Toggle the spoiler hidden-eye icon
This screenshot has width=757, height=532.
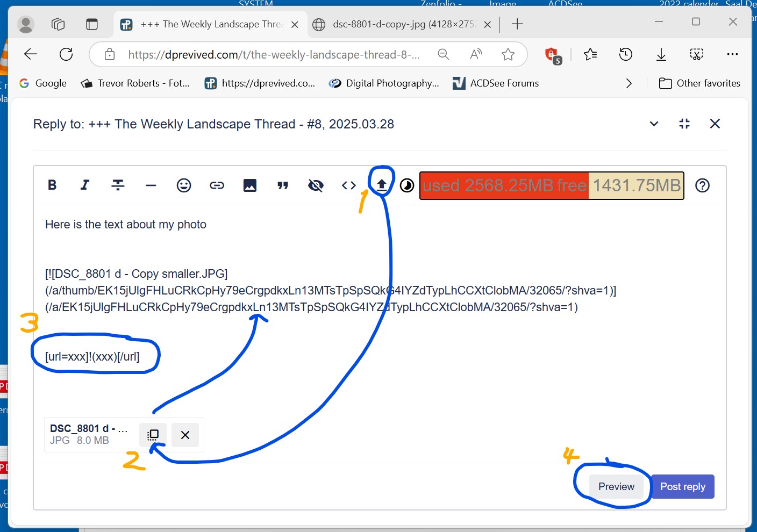(316, 185)
